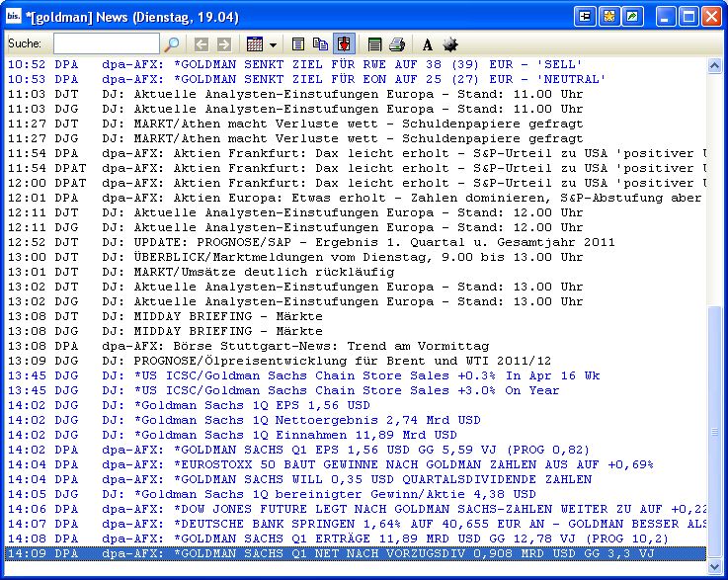Screen dimensions: 728x580
Task: Select 'MARKT/Umsätze deutlich rückläufig' row
Action: (x=357, y=272)
